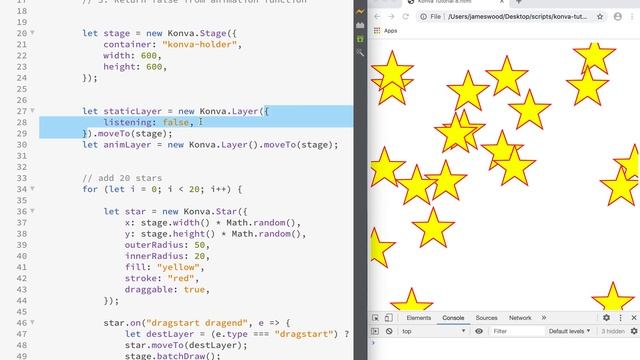
Task: Switch to the Elements tab
Action: 418,318
